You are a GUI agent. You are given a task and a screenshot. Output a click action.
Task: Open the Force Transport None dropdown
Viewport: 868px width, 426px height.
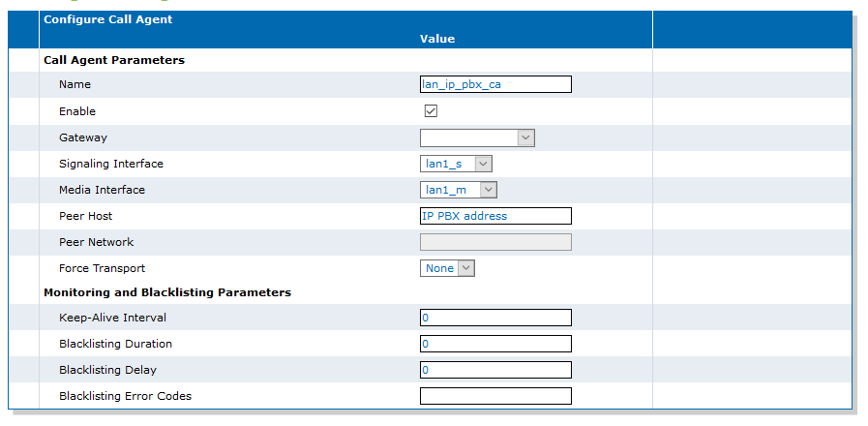(x=447, y=268)
